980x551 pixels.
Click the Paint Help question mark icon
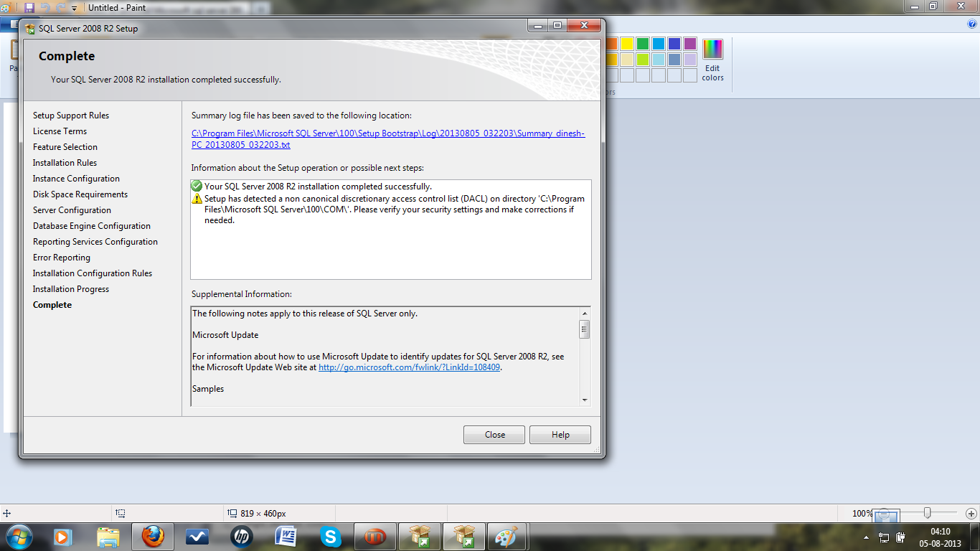(x=972, y=24)
